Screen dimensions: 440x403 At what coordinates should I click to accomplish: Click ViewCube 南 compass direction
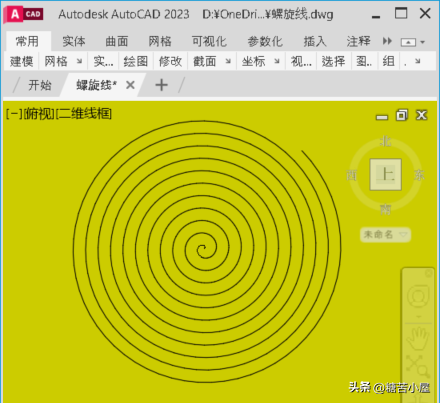(386, 209)
